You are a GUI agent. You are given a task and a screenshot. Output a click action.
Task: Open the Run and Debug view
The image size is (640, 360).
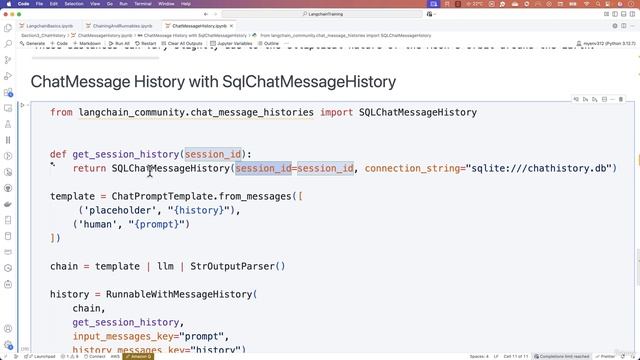(8, 76)
